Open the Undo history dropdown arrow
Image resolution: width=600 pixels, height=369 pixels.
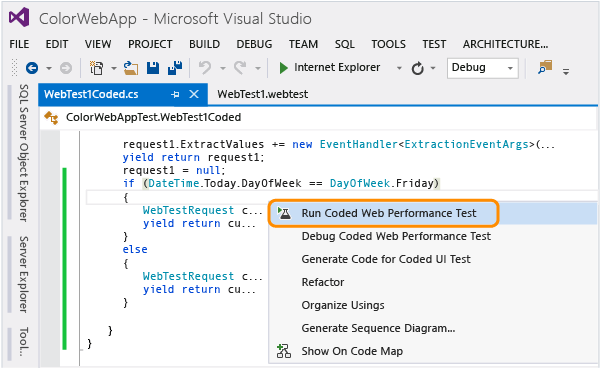pyautogui.click(x=223, y=69)
